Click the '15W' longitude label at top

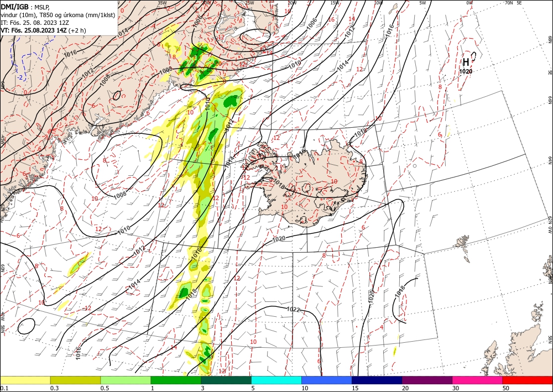(x=335, y=3)
